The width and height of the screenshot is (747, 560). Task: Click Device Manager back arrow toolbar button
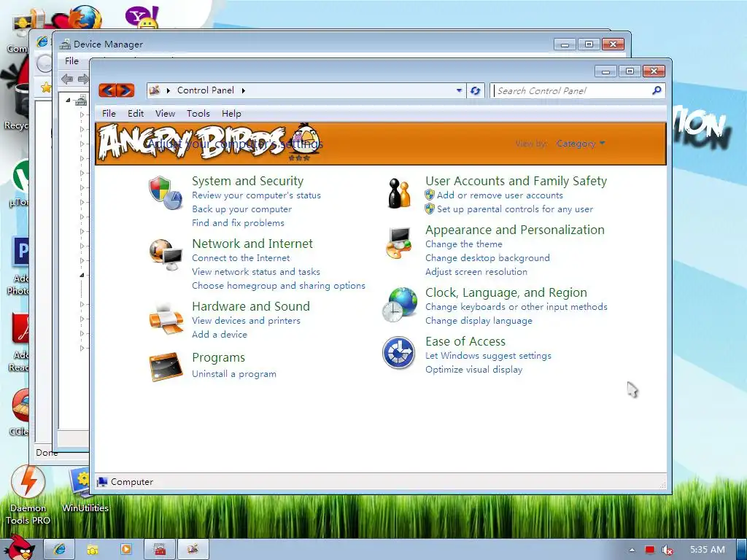(66, 79)
